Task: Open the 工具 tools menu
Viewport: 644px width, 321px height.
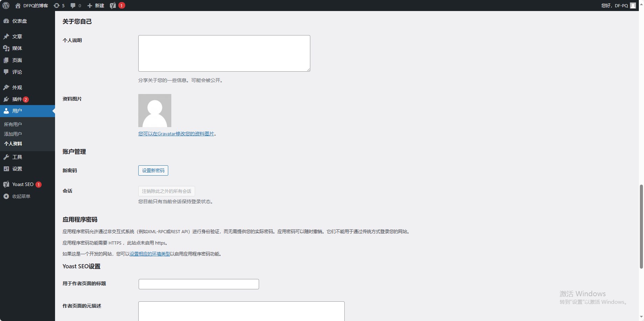Action: click(17, 157)
